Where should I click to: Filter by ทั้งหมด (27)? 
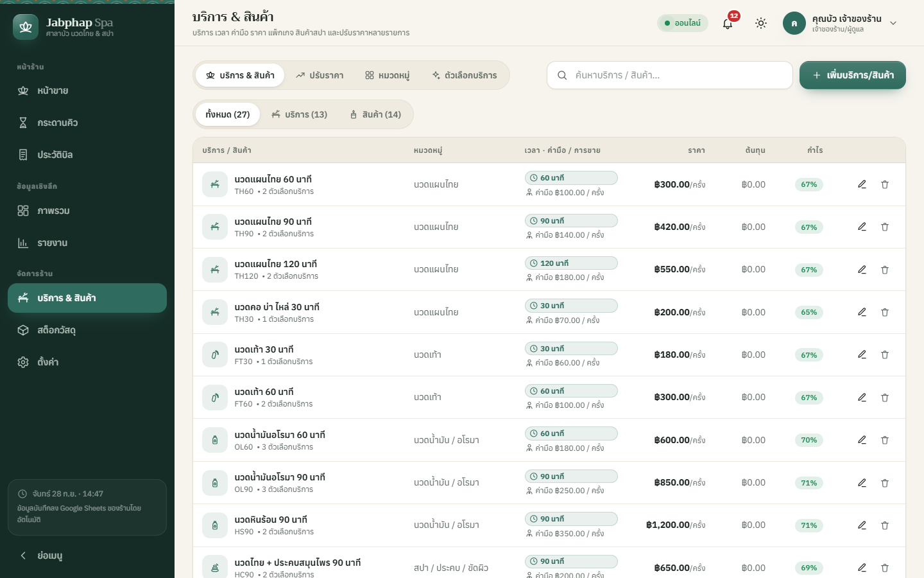(x=228, y=114)
